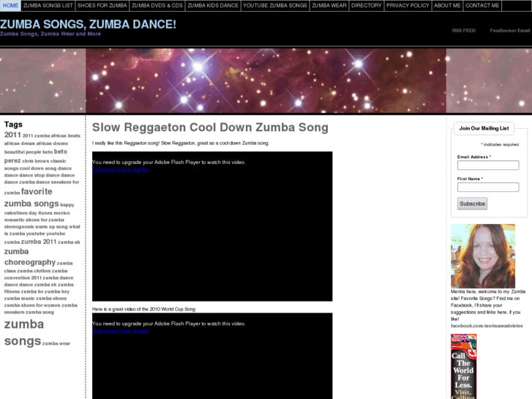The image size is (532, 399).
Task: Open the zumba wear tag
Action: coord(56,343)
